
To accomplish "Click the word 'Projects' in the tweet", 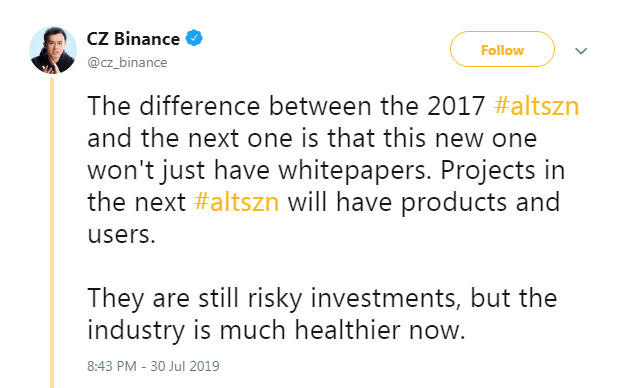I will [484, 171].
